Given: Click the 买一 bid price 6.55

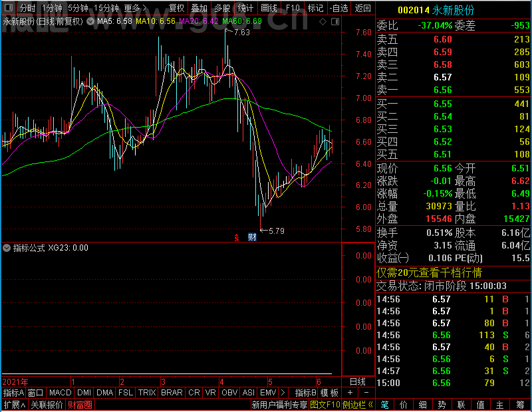Looking at the screenshot, I should tap(443, 104).
